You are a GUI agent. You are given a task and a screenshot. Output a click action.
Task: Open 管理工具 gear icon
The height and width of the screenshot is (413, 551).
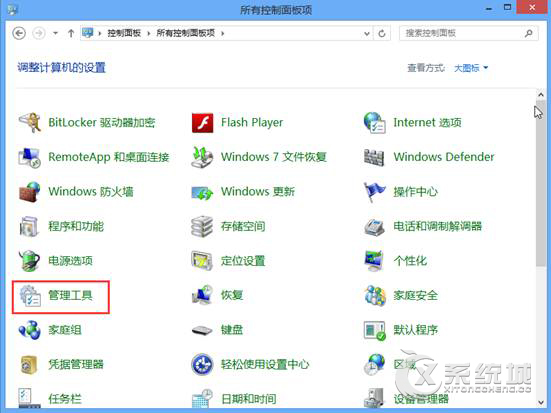pyautogui.click(x=30, y=296)
